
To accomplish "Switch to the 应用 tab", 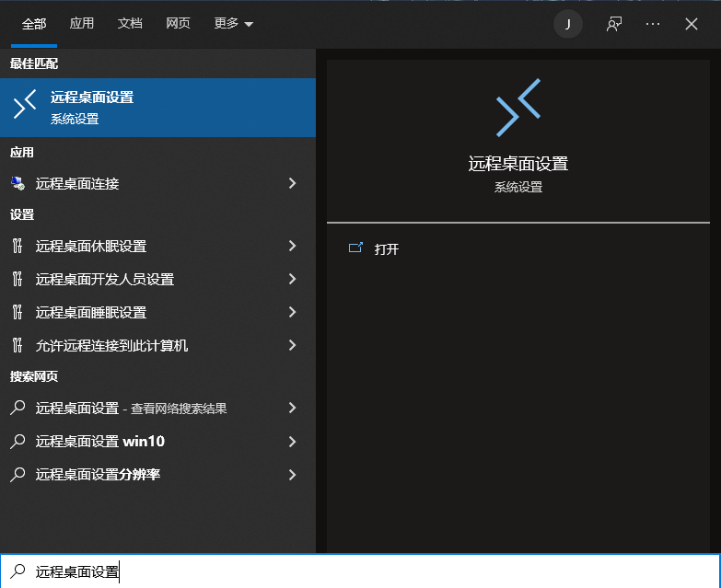I will [x=81, y=23].
